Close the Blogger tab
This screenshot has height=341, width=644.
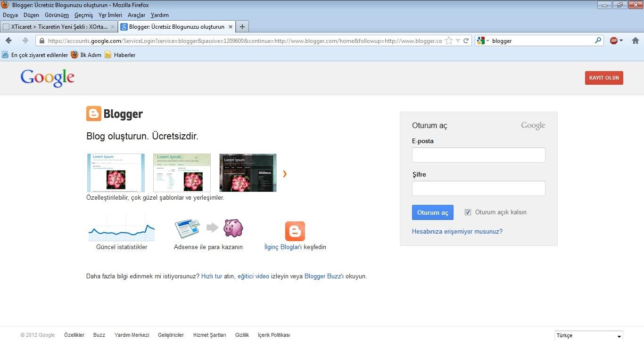231,27
